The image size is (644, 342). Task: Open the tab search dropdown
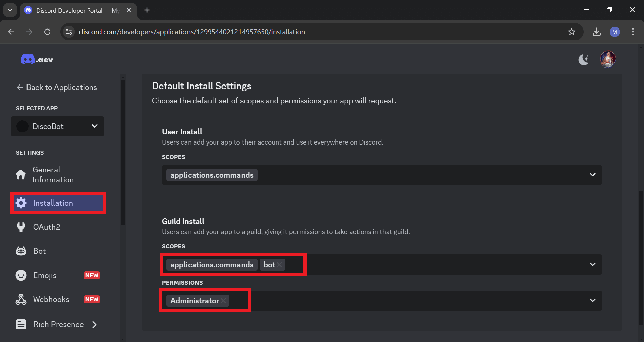coord(10,10)
